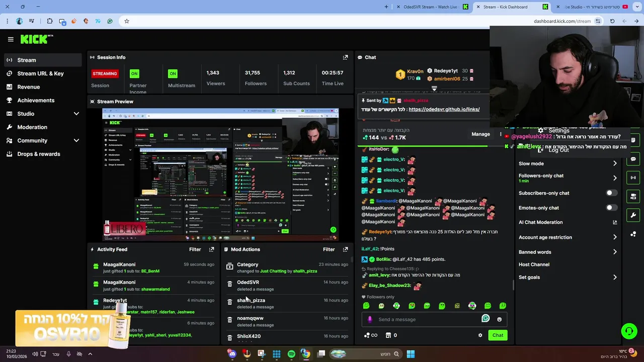Open chat settings gear next to the Chat button
This screenshot has height=362, width=644.
(480, 335)
